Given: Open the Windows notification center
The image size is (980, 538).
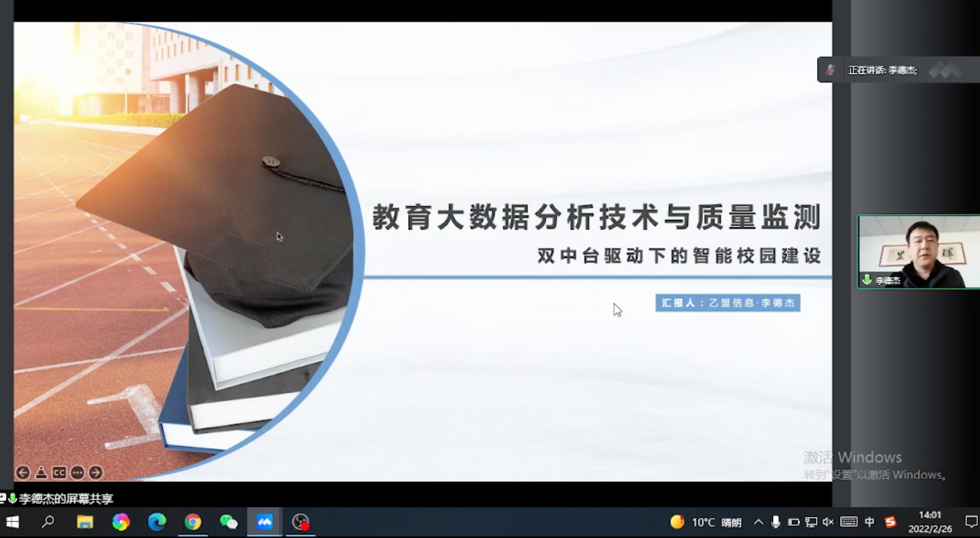Looking at the screenshot, I should coord(971,523).
